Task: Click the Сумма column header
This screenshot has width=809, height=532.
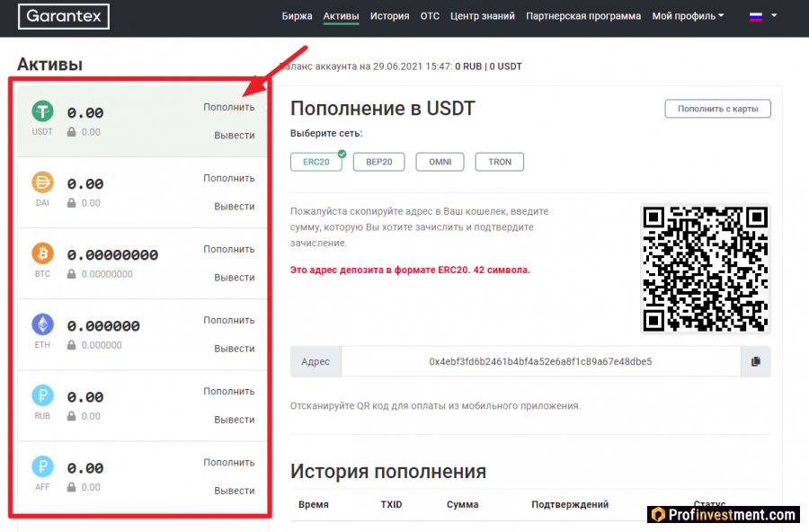Action: coord(462,505)
